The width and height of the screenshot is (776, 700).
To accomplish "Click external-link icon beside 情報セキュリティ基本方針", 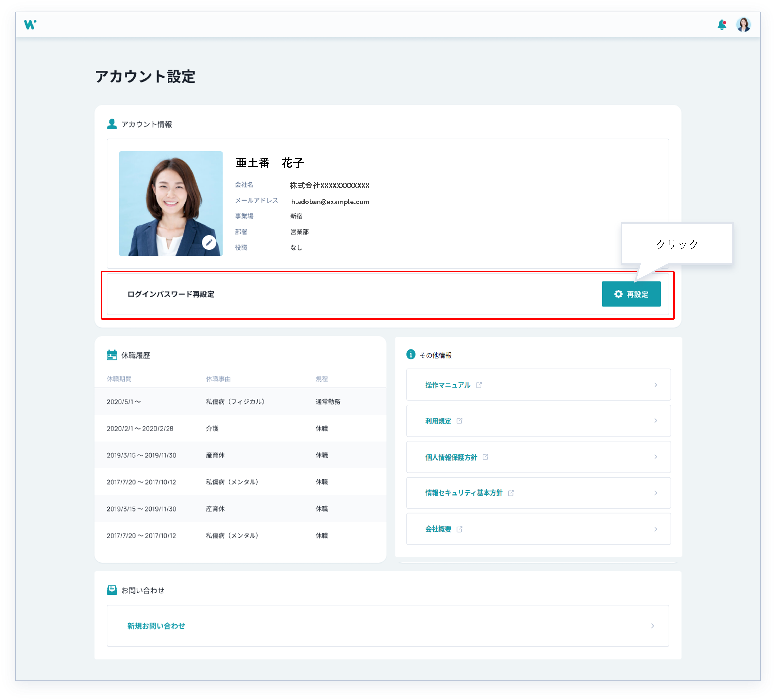I will tap(511, 493).
